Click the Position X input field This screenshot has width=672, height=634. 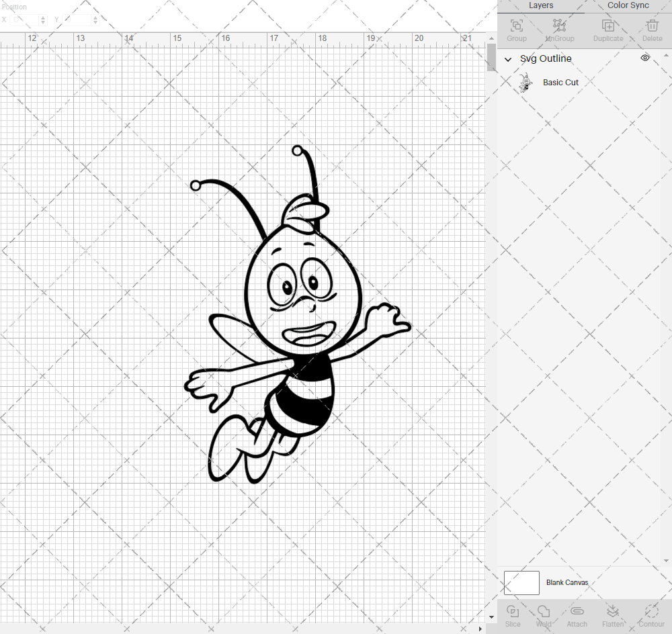tap(25, 19)
